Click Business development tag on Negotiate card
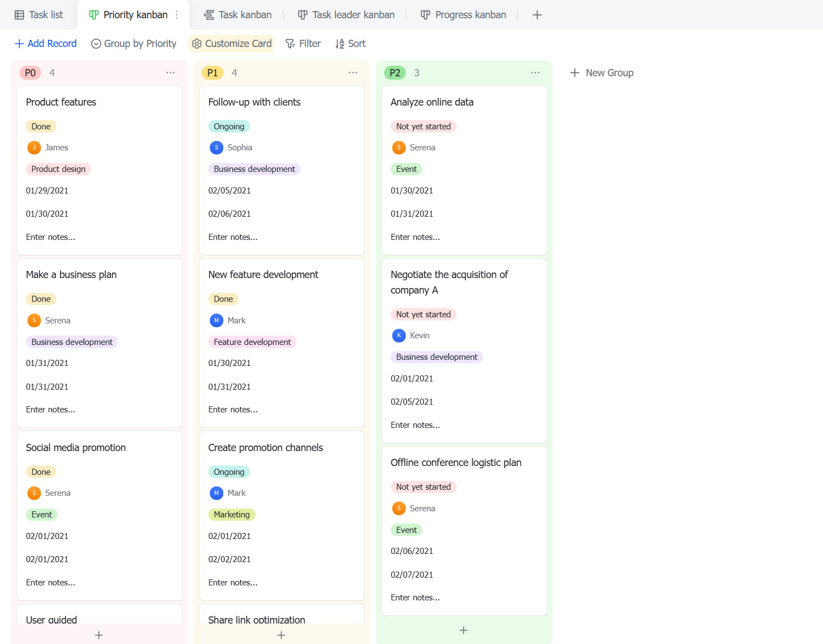 437,357
